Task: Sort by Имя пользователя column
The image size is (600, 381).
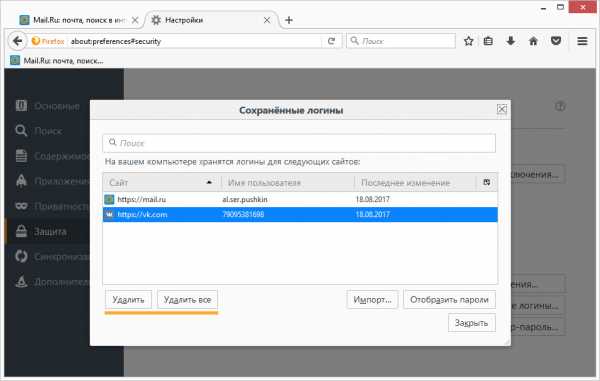Action: pos(288,182)
